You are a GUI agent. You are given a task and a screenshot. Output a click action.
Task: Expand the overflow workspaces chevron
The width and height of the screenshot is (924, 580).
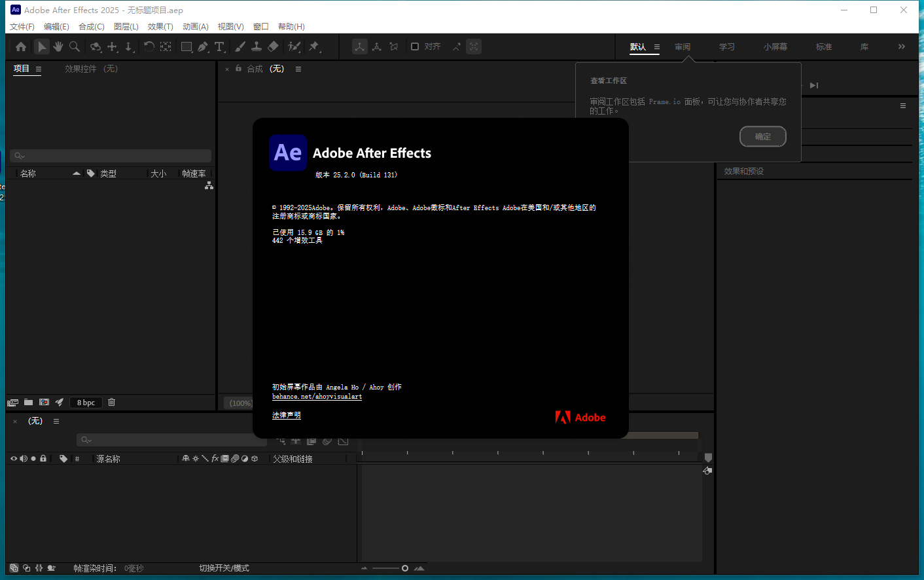(x=902, y=46)
